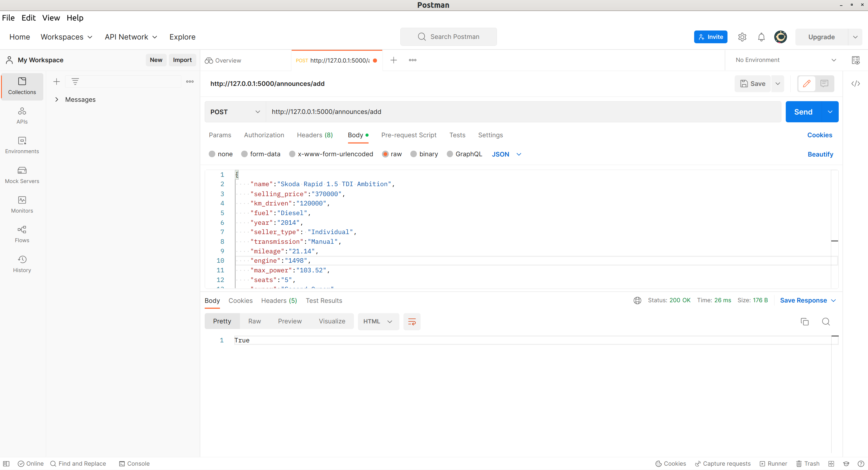Open the No Environment selector
This screenshot has width=868, height=470.
[x=785, y=60]
